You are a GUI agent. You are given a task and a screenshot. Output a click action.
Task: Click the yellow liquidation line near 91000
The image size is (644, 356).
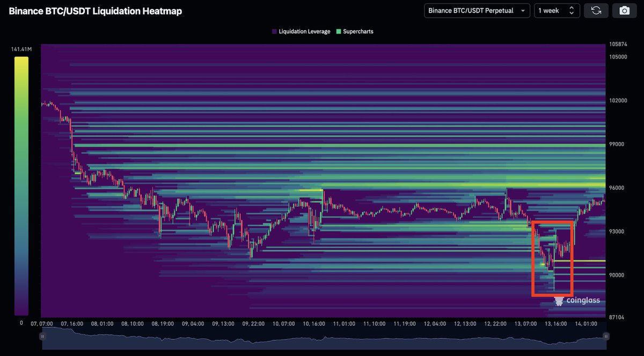pos(580,261)
